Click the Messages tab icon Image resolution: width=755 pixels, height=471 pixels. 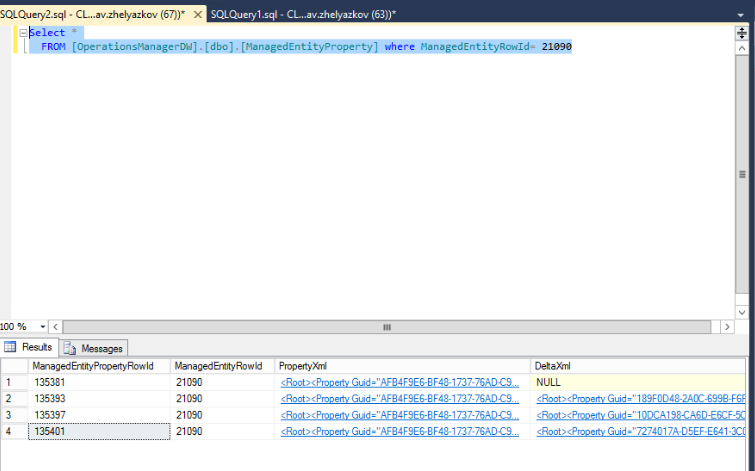point(70,348)
